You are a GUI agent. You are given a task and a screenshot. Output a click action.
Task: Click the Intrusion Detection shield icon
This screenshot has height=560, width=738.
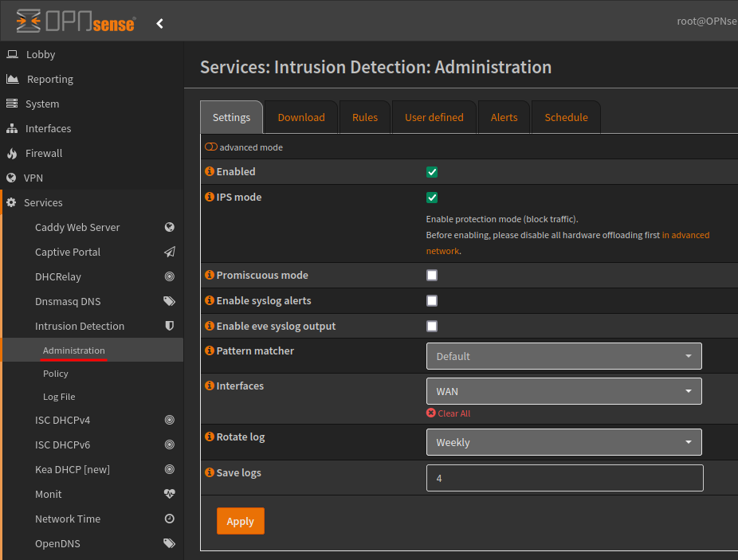click(170, 326)
